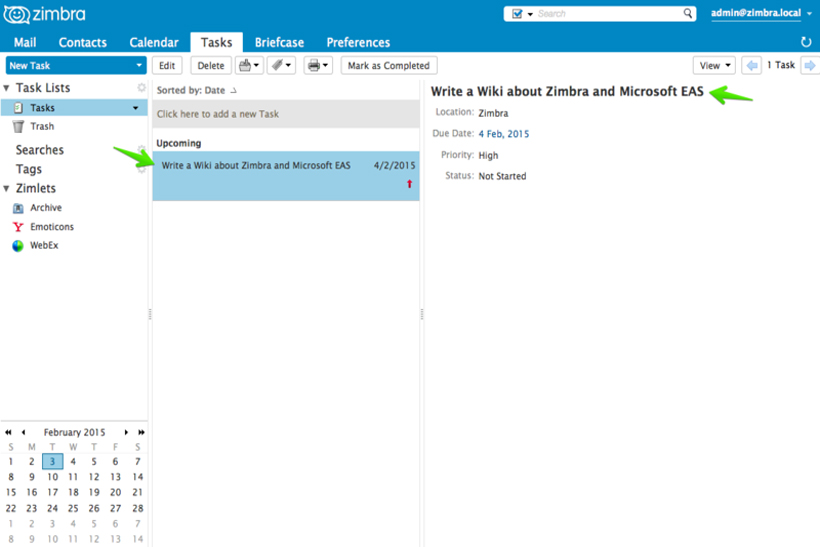
Task: Open Task Lists gear options
Action: point(141,87)
